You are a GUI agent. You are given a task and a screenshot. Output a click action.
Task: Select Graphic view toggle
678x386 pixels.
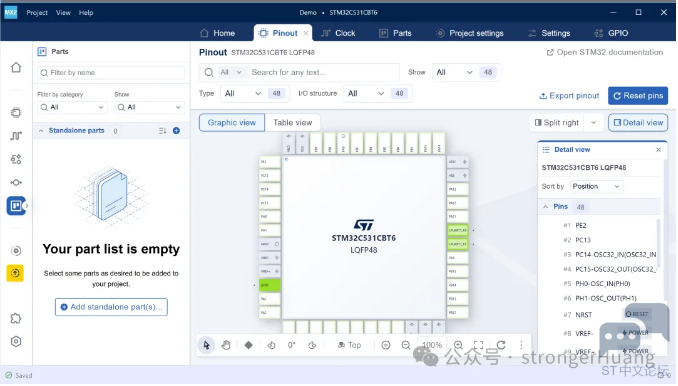[x=232, y=123]
